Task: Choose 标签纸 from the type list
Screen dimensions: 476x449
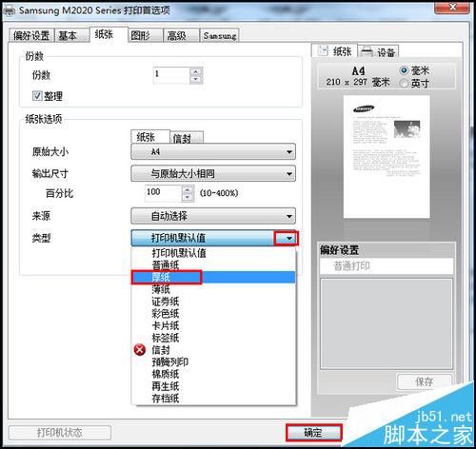Action: click(x=213, y=338)
